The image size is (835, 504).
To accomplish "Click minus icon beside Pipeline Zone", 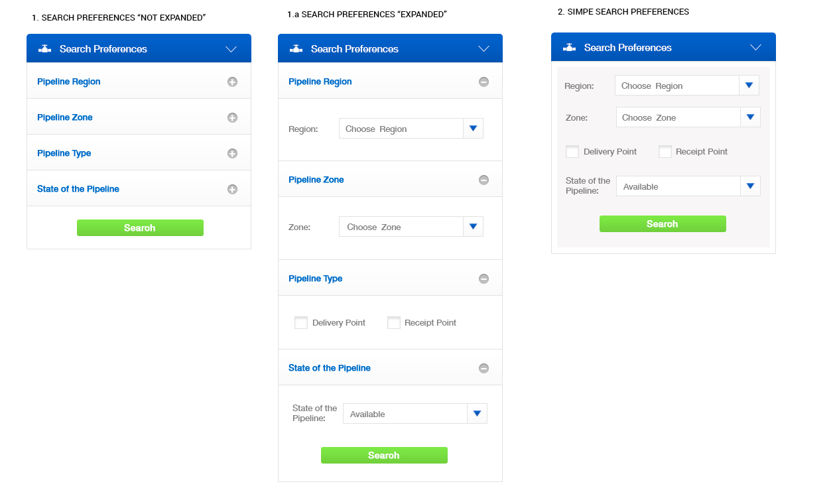I will [483, 180].
